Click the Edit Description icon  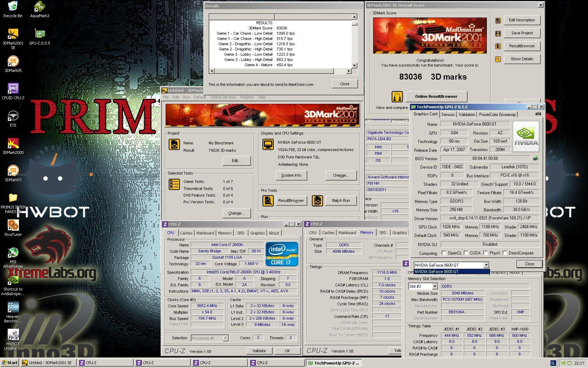pos(498,21)
